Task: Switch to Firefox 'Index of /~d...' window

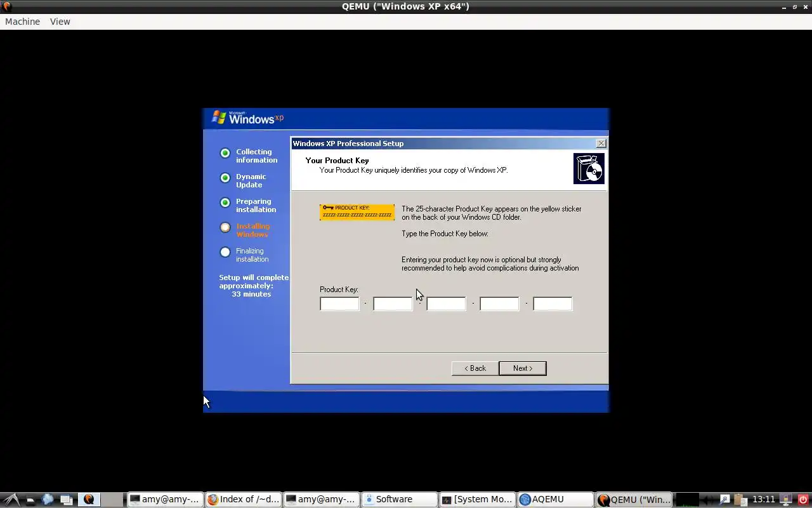Action: tap(243, 500)
